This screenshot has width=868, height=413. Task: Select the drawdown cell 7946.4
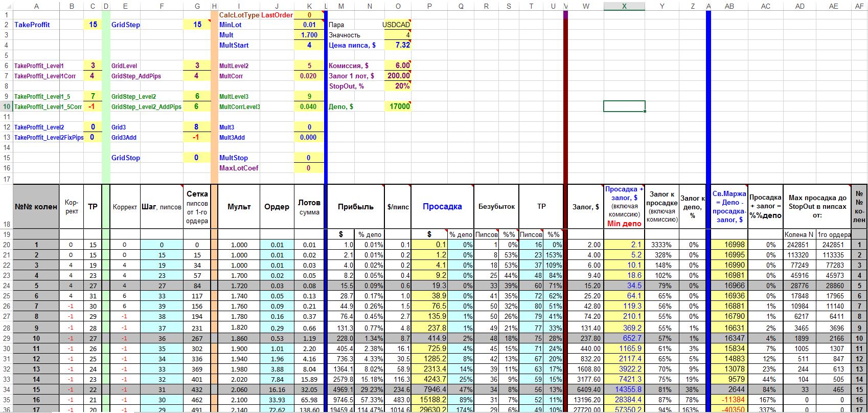pos(429,389)
